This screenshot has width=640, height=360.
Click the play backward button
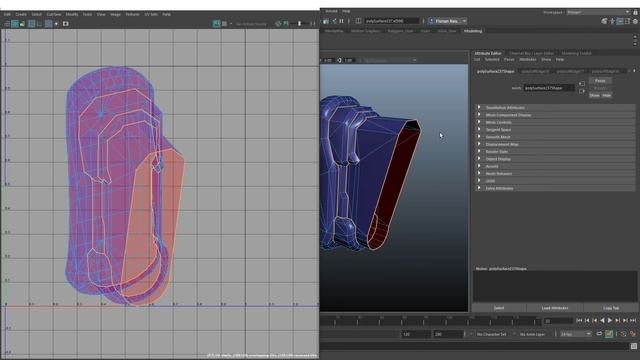tap(602, 321)
